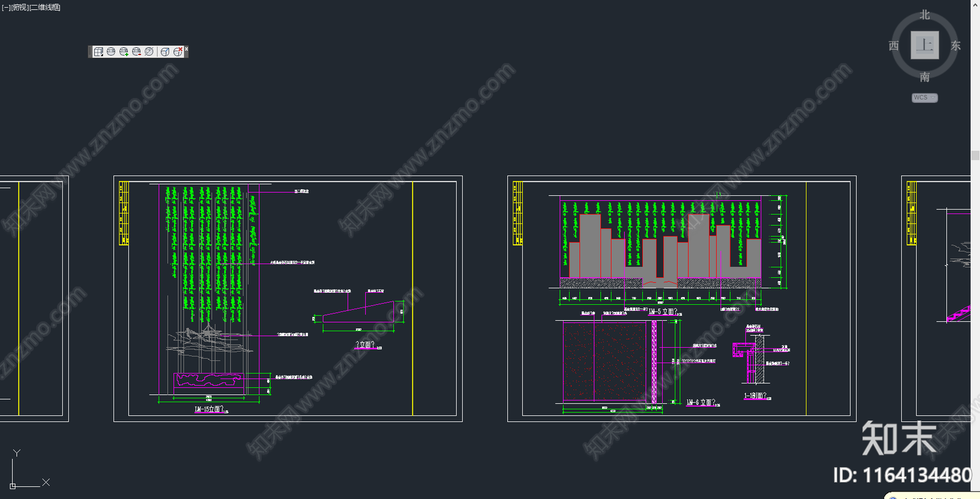Click the vertical scrollbar thumb
Image resolution: width=980 pixels, height=499 pixels.
click(975, 156)
